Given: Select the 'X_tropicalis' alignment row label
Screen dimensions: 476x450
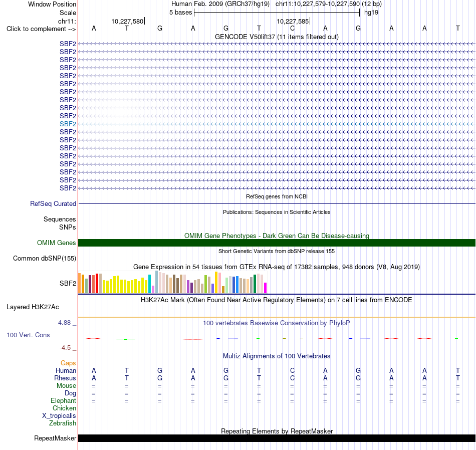Looking at the screenshot, I should click(x=59, y=416).
